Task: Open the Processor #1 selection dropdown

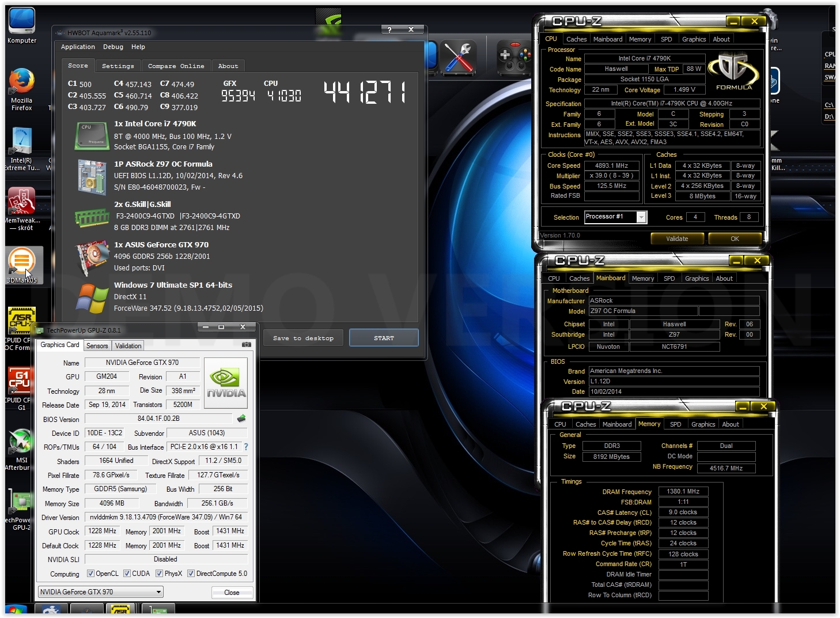Action: [616, 217]
